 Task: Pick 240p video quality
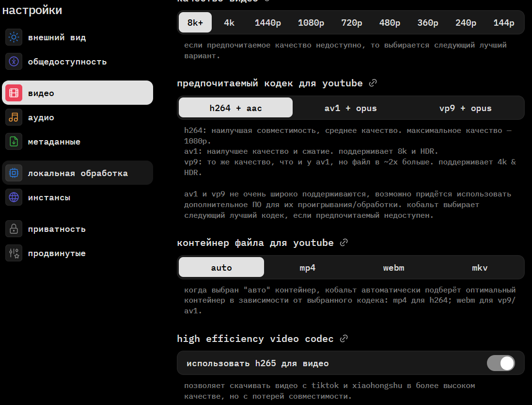coord(466,22)
